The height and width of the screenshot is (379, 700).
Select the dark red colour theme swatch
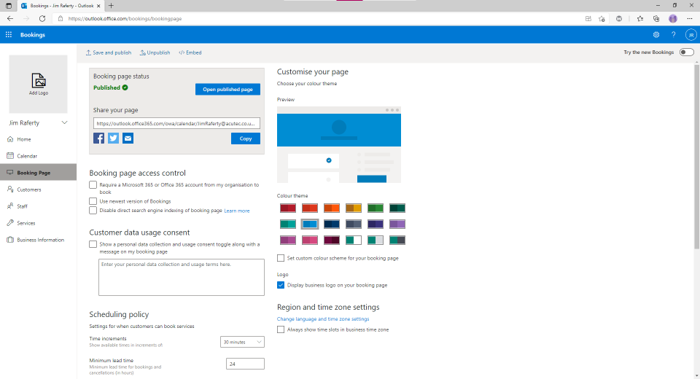tap(288, 208)
